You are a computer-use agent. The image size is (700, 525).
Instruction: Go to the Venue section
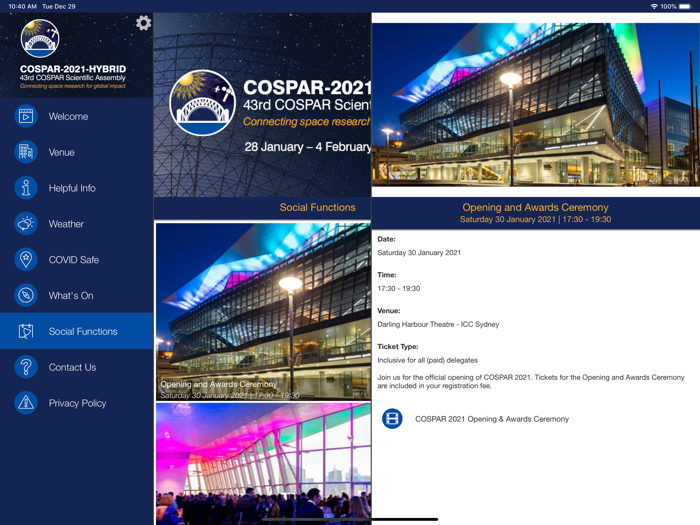(x=76, y=152)
